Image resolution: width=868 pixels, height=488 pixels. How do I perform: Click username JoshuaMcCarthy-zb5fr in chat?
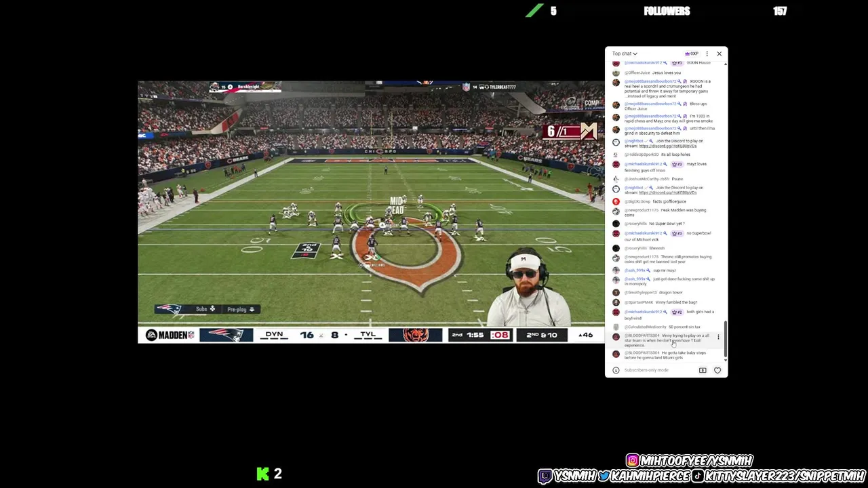[x=647, y=179]
